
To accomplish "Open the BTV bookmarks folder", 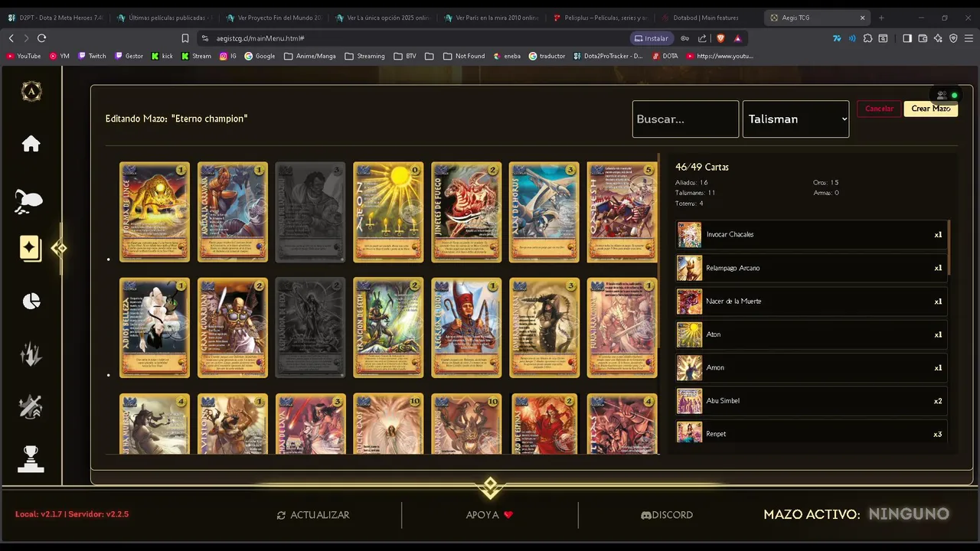I will click(x=405, y=56).
